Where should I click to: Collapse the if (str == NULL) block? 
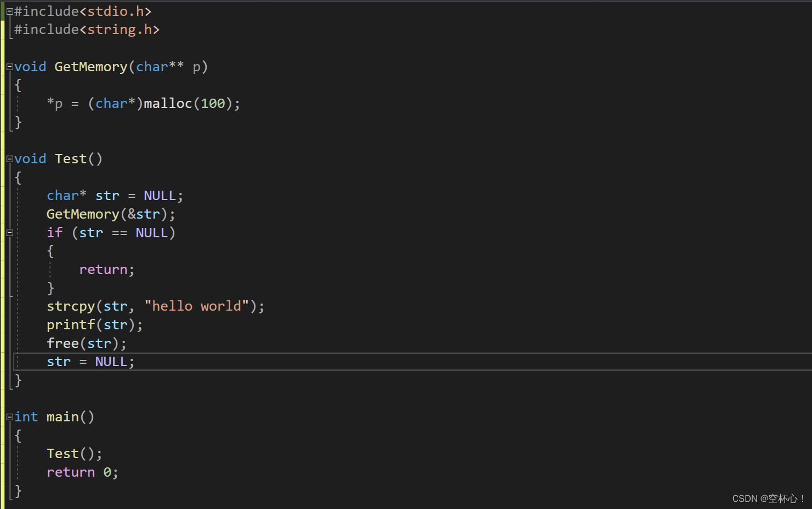9,233
